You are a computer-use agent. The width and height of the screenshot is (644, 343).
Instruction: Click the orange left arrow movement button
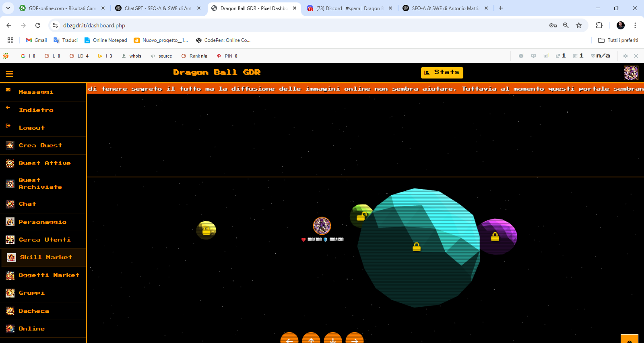point(289,338)
